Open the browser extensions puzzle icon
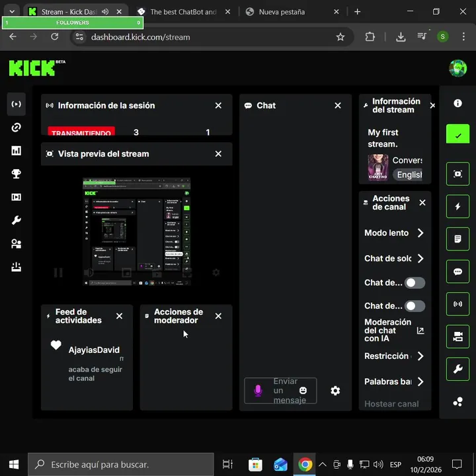Screen dimensions: 476x476 coord(370,37)
